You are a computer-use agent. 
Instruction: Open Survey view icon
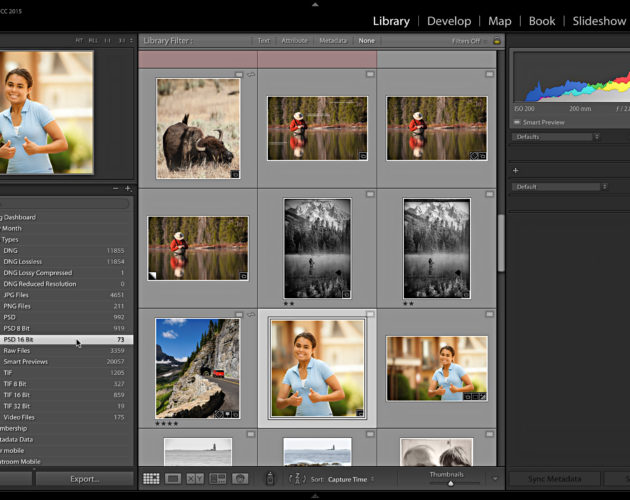click(x=218, y=479)
